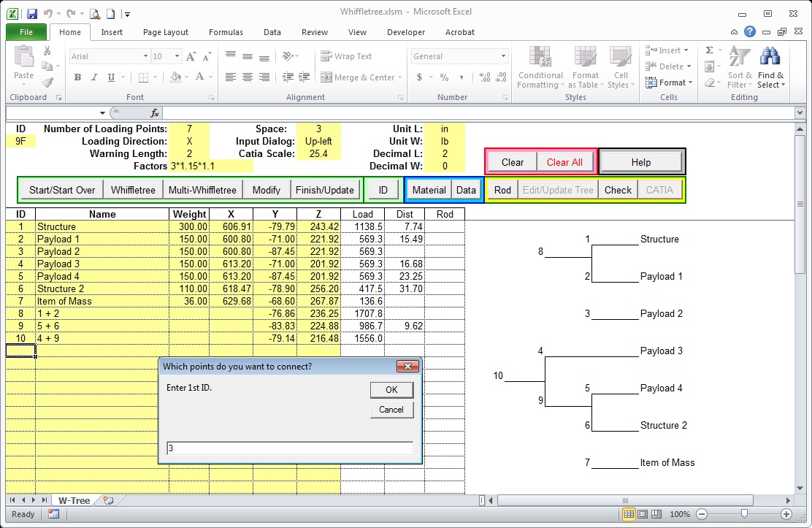Click the Rod button in yellow box
812x528 pixels.
pos(503,190)
